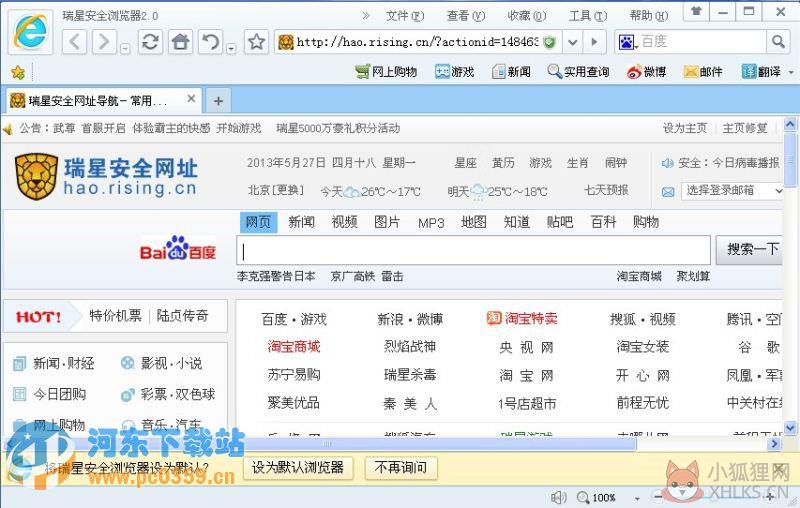Select the 网页 search category tab
This screenshot has height=508, width=800.
click(258, 222)
